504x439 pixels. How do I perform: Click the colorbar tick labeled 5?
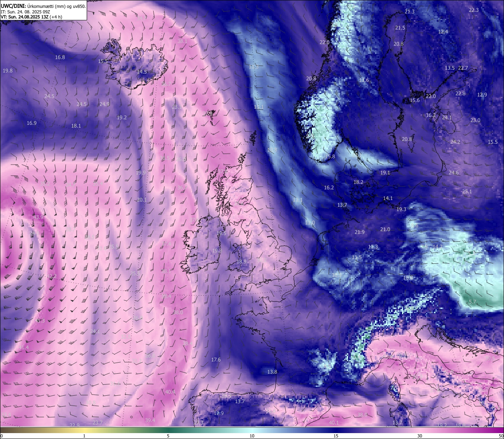click(168, 436)
